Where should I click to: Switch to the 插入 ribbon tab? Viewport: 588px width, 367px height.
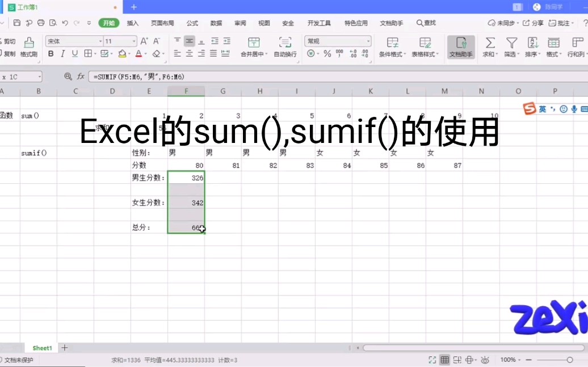click(134, 23)
